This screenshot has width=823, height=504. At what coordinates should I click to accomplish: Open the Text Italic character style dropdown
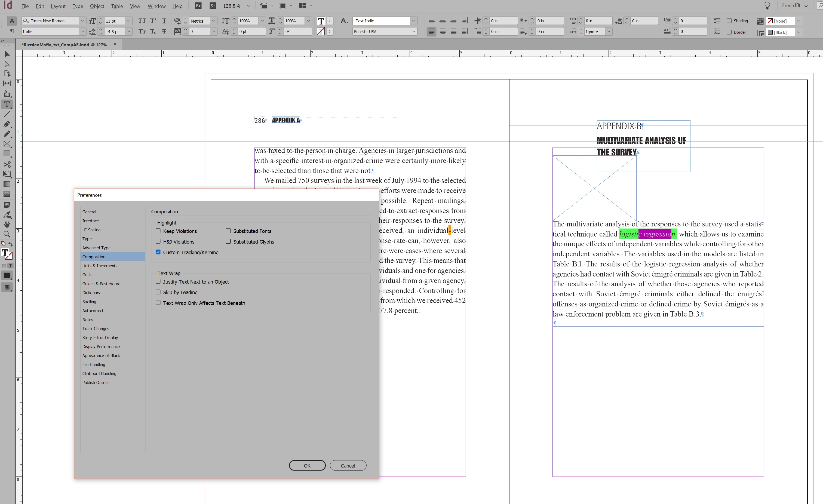pos(413,21)
